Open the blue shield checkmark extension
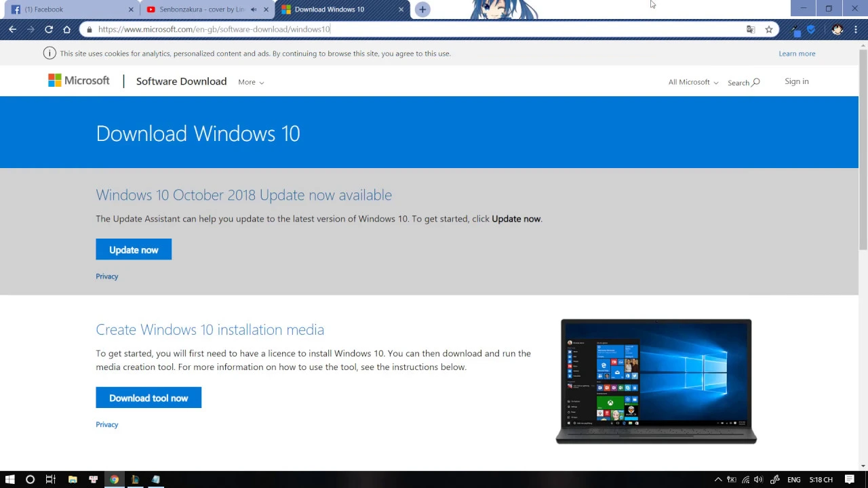868x488 pixels. [811, 29]
